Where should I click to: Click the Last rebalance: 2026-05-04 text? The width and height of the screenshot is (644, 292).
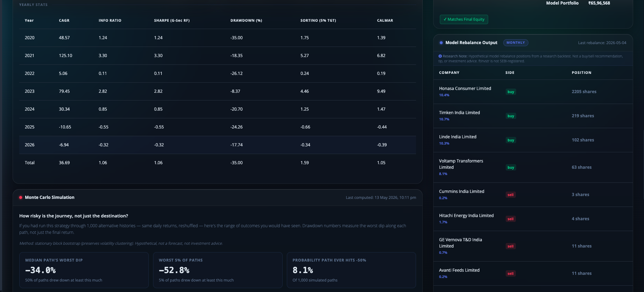pos(602,43)
